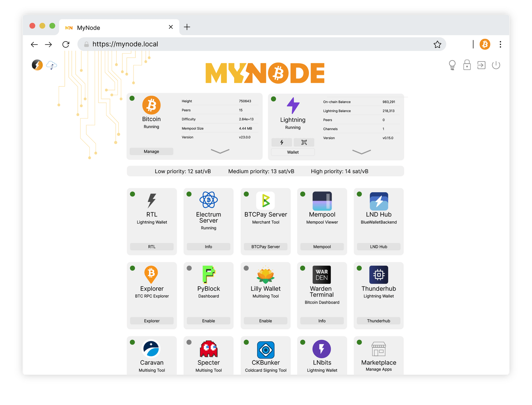The image size is (532, 405).
Task: Click the High priority: 14 sat/vB text
Action: click(340, 171)
